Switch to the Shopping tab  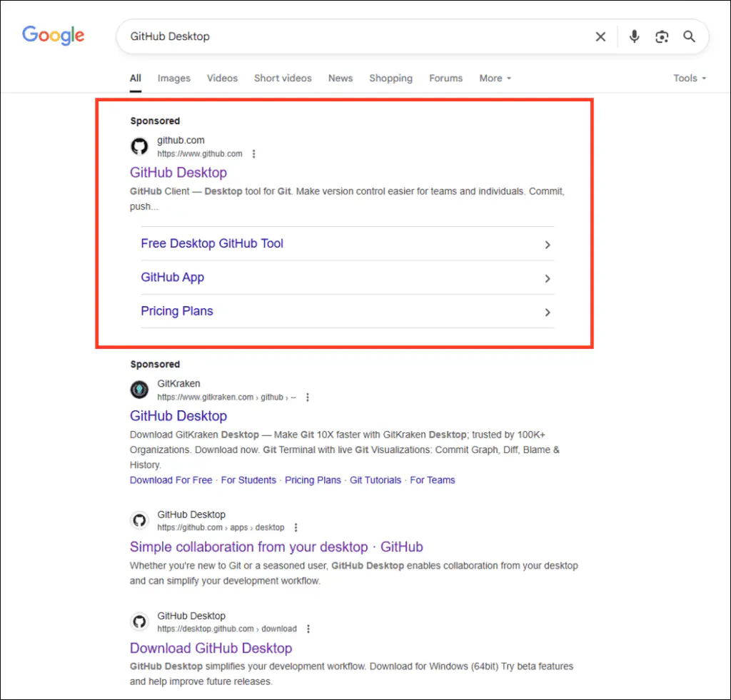390,78
